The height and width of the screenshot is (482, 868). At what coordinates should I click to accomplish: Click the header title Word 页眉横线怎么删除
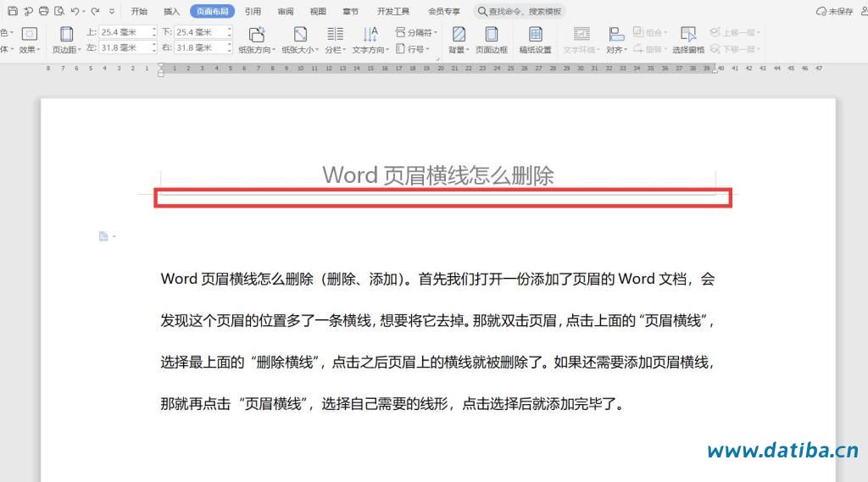coord(438,175)
